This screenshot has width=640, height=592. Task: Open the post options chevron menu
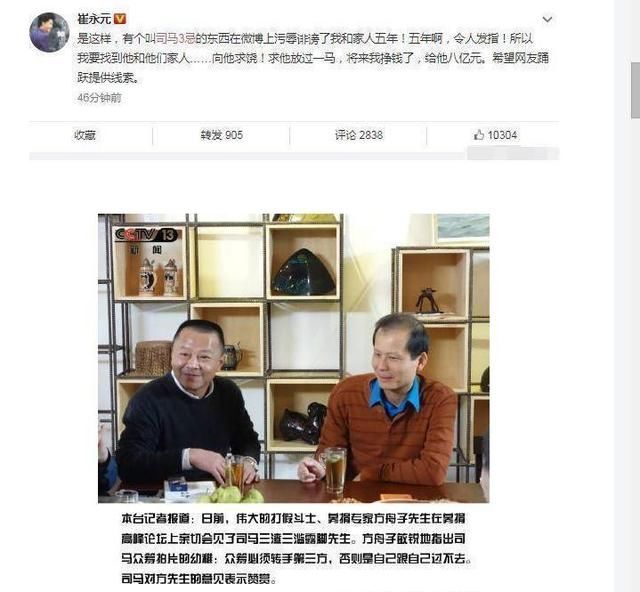547,19
